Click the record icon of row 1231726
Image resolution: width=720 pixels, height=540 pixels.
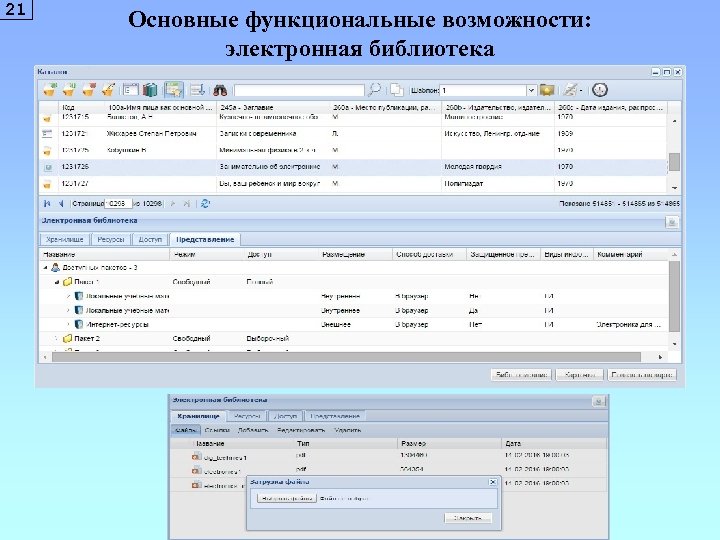point(48,167)
